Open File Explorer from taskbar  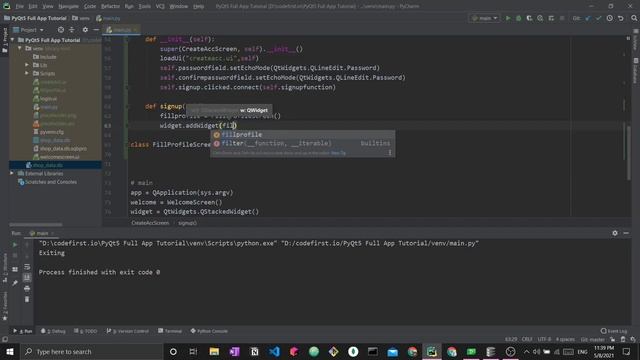click(214, 351)
